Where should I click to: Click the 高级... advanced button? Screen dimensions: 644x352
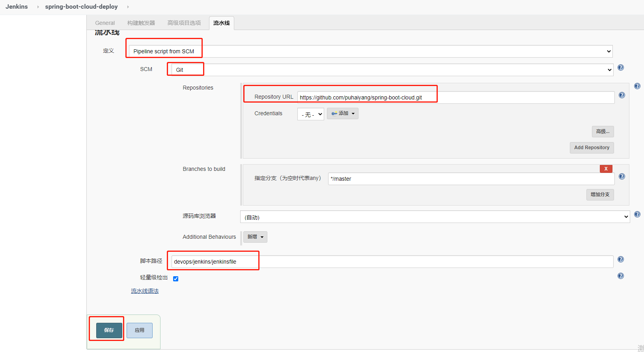coord(603,131)
